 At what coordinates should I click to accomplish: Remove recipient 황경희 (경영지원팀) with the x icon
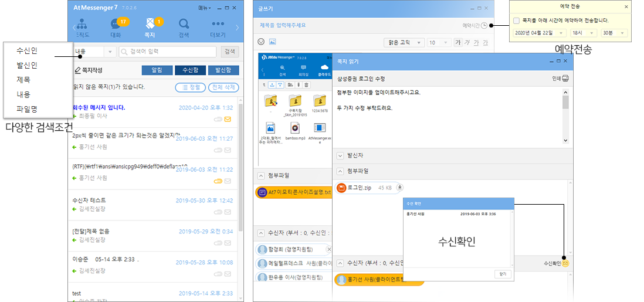click(328, 249)
